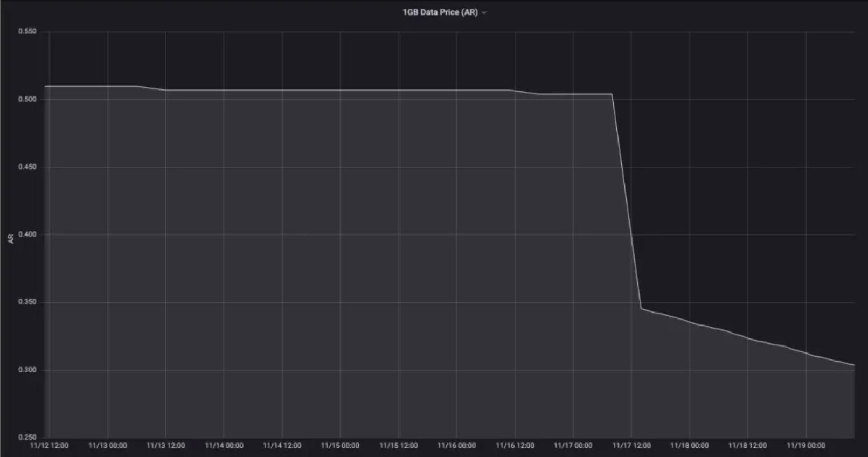
Task: Click the 11/14 00:00 time axis label
Action: [224, 446]
